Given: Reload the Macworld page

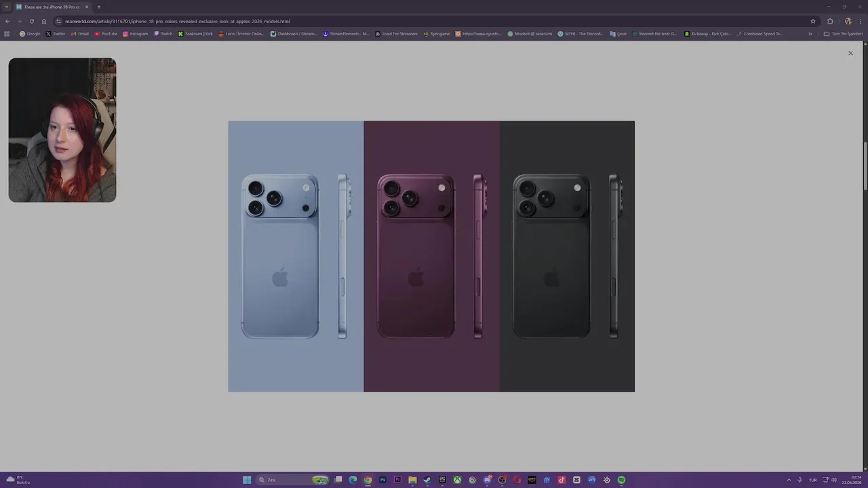Looking at the screenshot, I should (32, 21).
